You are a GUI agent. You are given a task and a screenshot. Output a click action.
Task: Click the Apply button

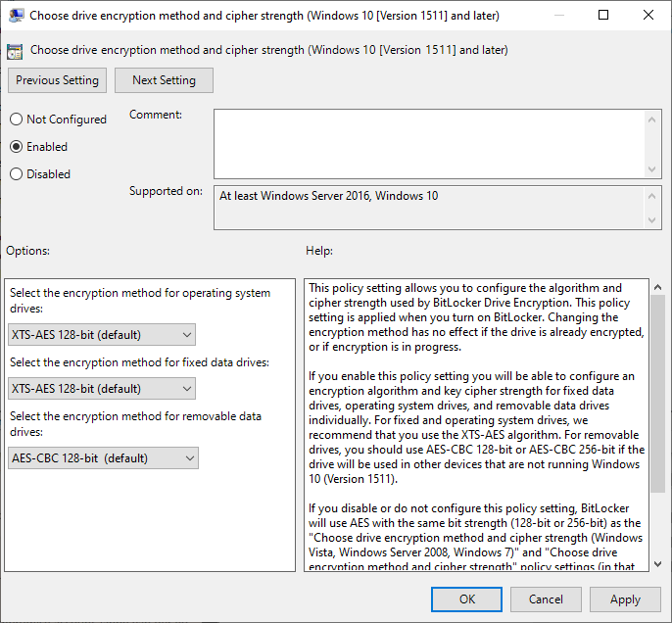coord(625,599)
